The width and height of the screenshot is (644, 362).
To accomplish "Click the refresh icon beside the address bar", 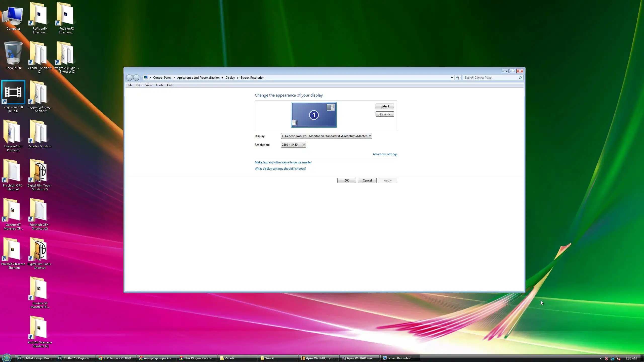I will click(x=458, y=78).
